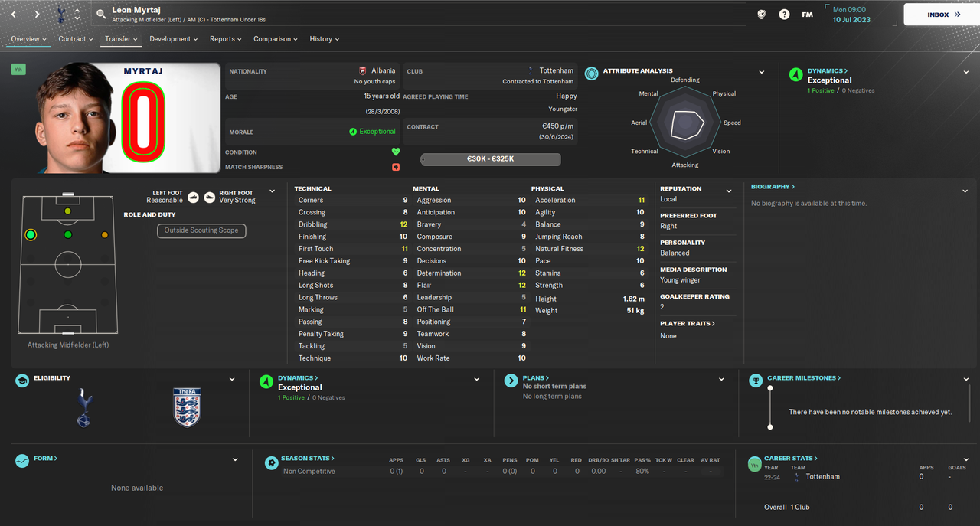
Task: Open the Career Milestones link
Action: coord(804,378)
